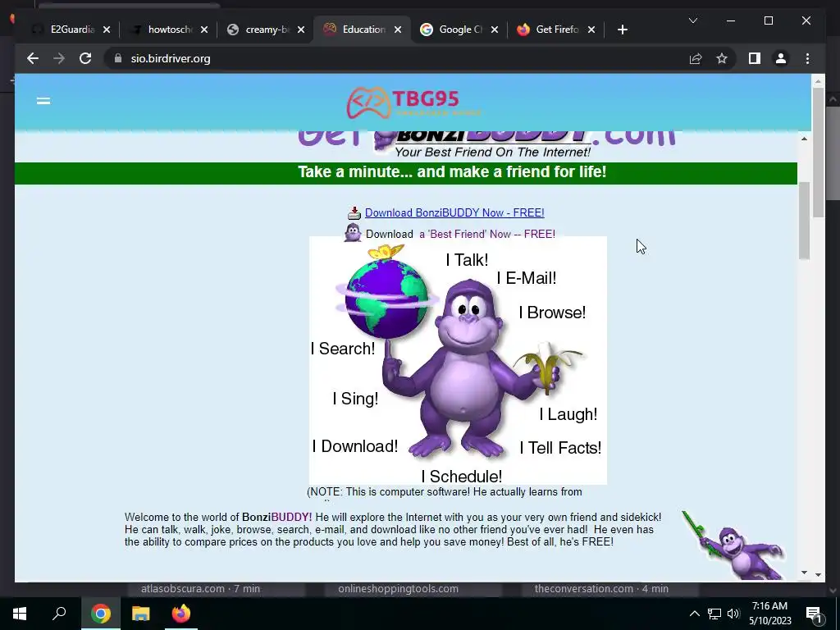Click the swinging gorilla image at bottom right
The image size is (840, 630).
pyautogui.click(x=733, y=545)
